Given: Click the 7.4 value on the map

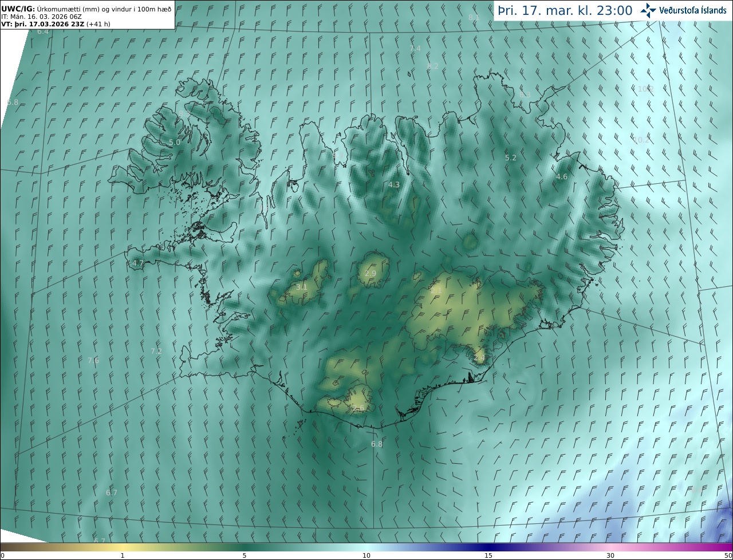Looking at the screenshot, I should coord(415,49).
